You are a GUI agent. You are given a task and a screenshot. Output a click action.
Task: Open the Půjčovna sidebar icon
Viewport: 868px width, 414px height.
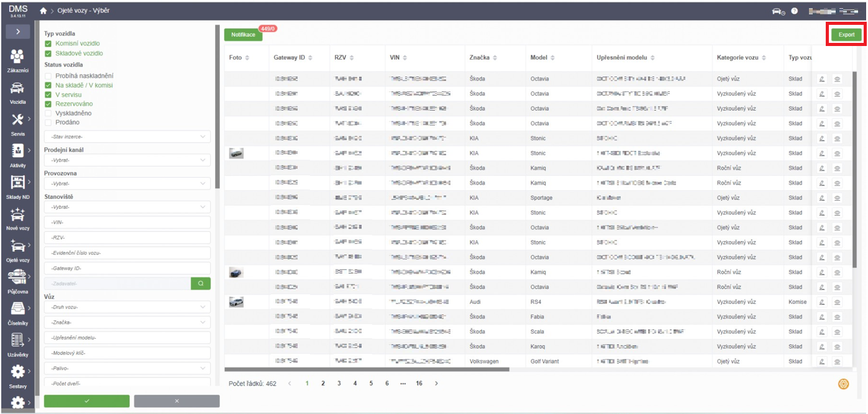tap(17, 281)
